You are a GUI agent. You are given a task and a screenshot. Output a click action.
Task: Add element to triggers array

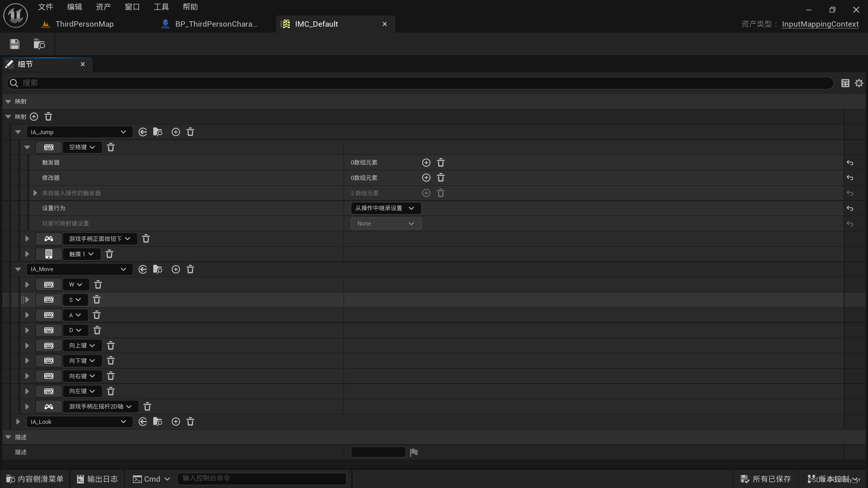point(426,163)
